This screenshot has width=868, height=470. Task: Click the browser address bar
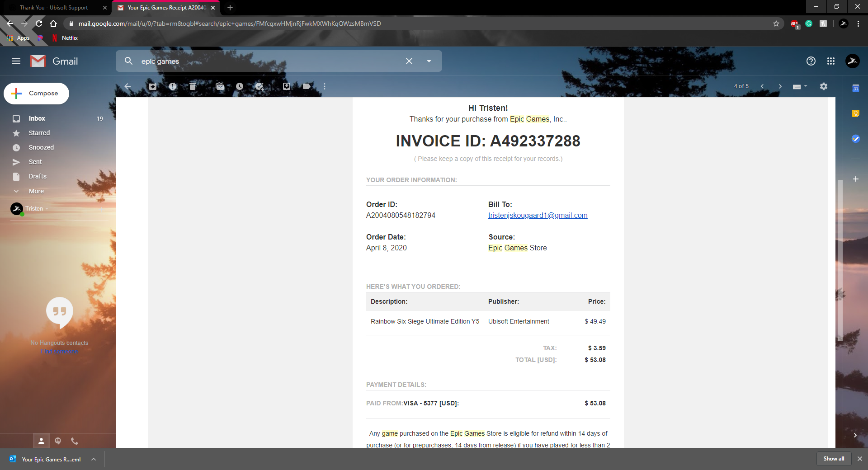click(x=420, y=23)
